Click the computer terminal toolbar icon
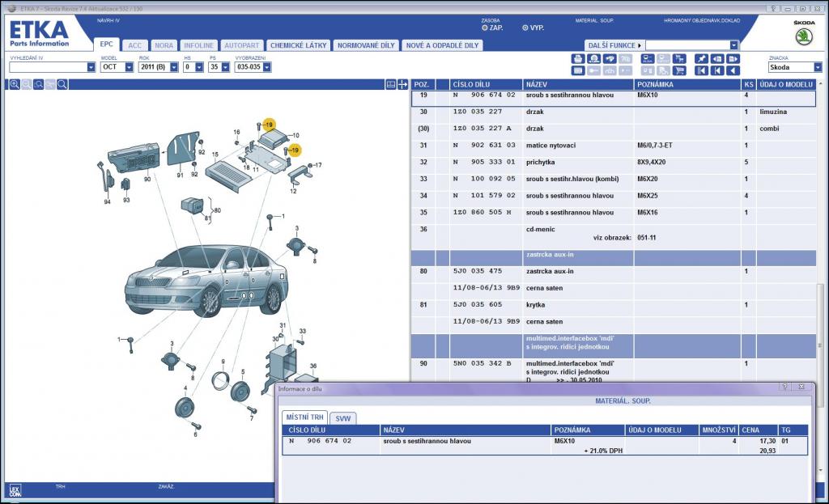This screenshot has width=829, height=504. pos(648,58)
